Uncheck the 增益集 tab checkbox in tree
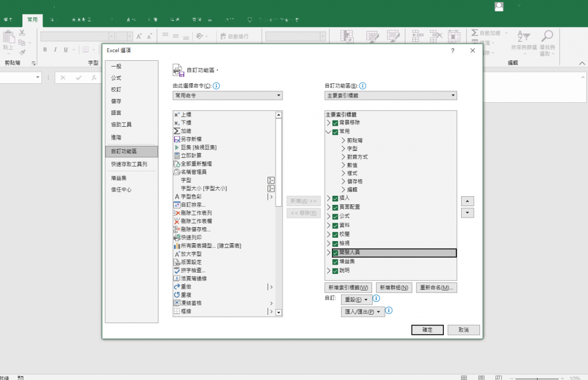 (x=335, y=262)
